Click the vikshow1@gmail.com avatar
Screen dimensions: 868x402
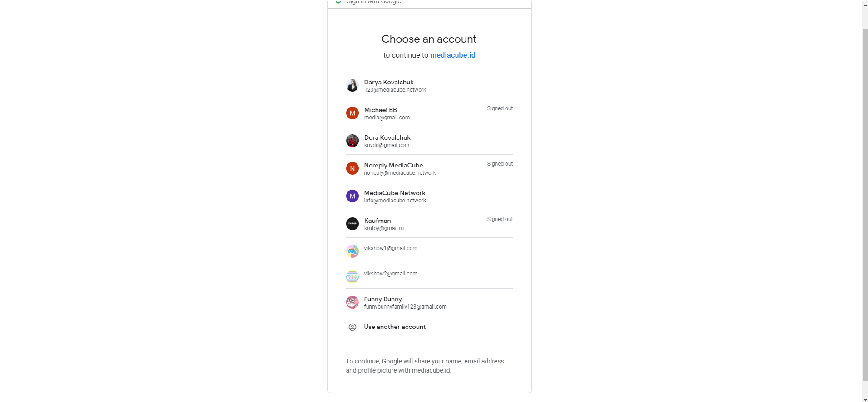352,251
